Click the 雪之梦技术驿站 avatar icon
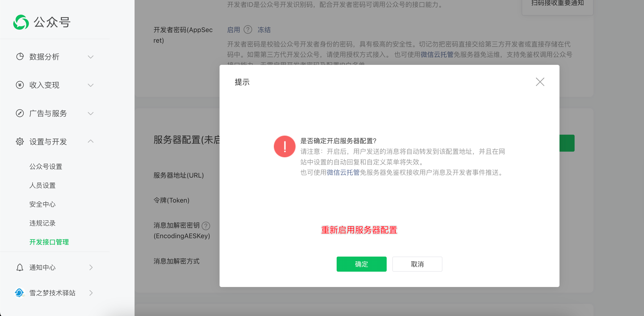 (19, 293)
